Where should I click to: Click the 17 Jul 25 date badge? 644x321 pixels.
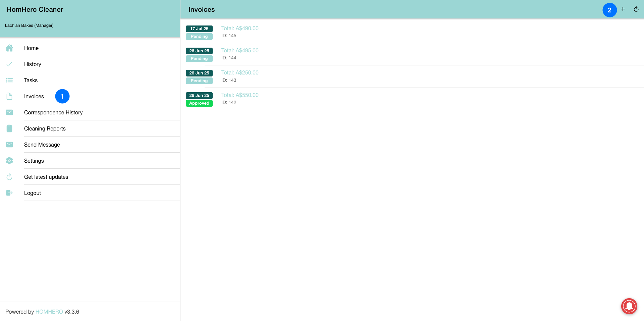199,29
